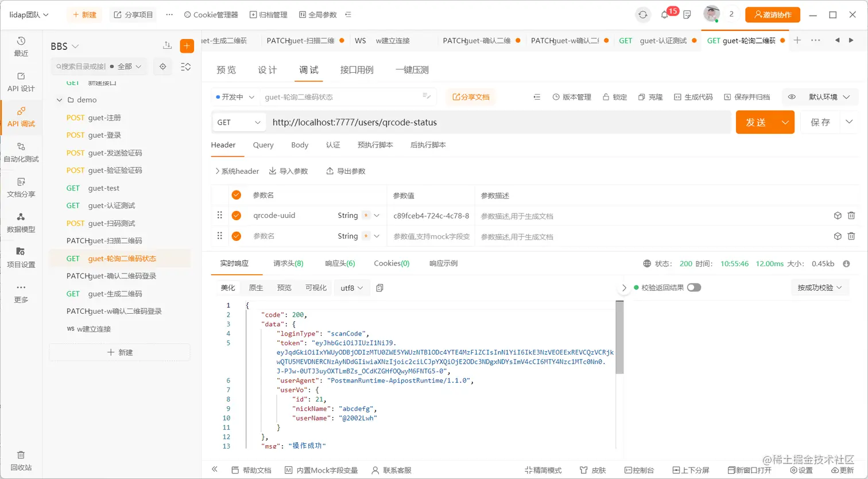868x479 pixels.
Task: Open 文档分享 in the left sidebar
Action: 21,188
